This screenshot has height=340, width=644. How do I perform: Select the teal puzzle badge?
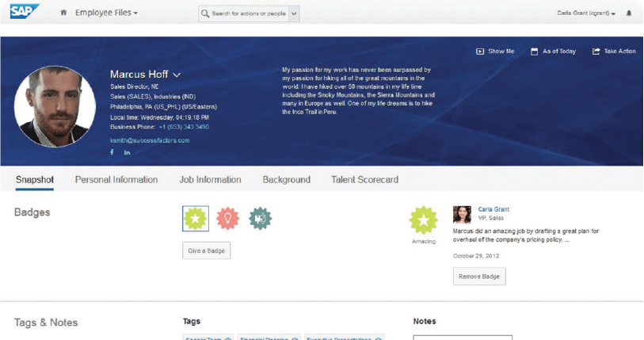(261, 218)
